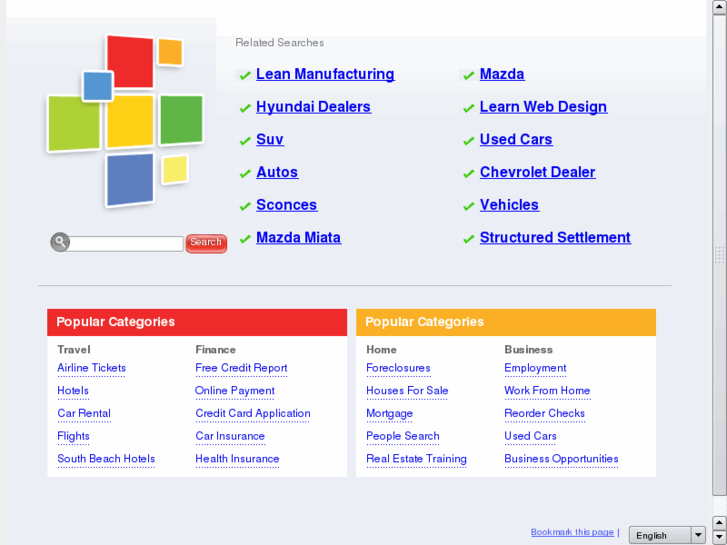Open Learn Web Design link
Viewport: 727px width, 545px height.
pyautogui.click(x=543, y=107)
